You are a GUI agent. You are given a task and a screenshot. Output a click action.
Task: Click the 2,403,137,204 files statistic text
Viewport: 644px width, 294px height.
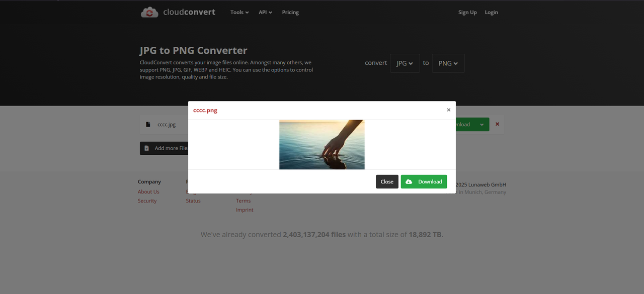click(314, 234)
